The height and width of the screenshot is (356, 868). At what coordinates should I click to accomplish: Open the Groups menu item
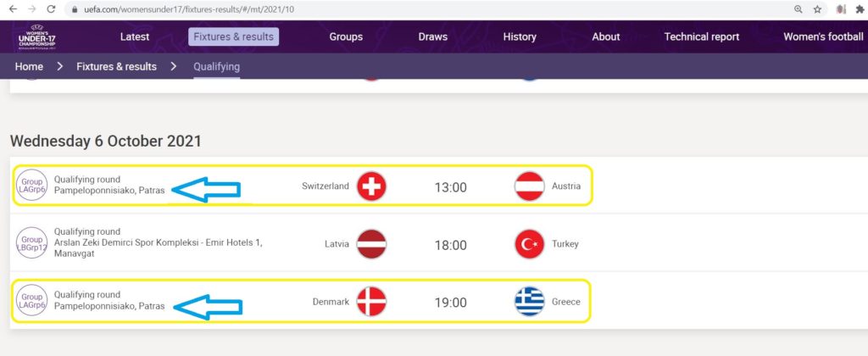pos(346,37)
